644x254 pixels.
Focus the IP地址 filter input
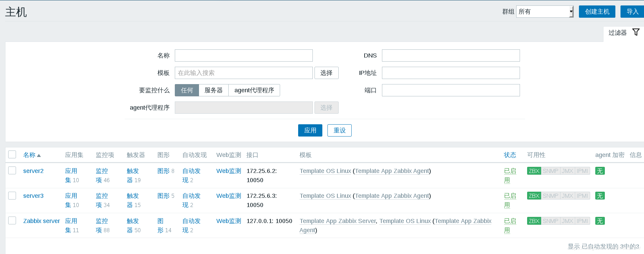[x=451, y=73]
